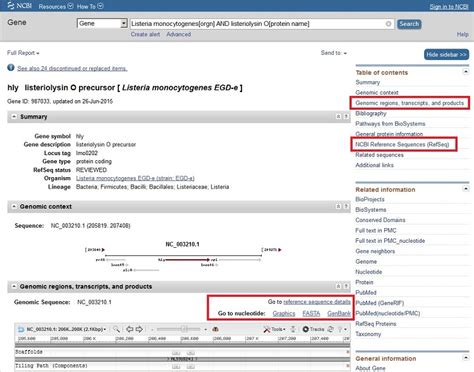474x372 pixels.
Task: Pan left with the left arrow icon
Action: click(x=130, y=329)
